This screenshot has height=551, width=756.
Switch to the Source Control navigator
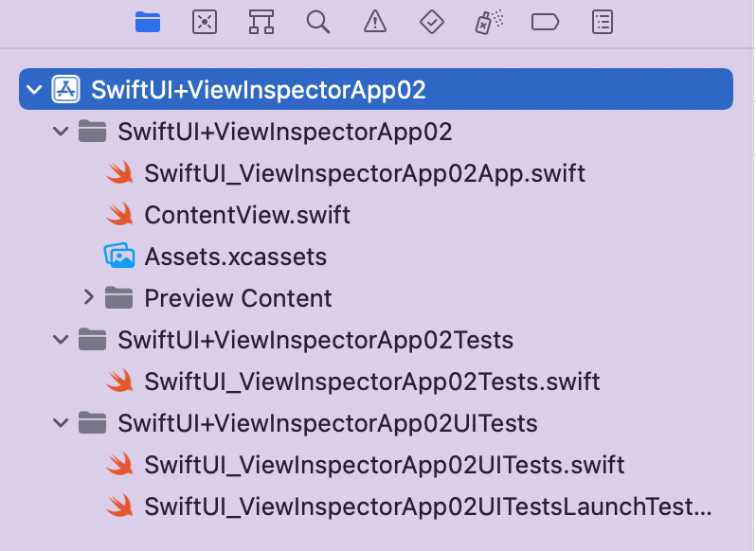[x=205, y=22]
